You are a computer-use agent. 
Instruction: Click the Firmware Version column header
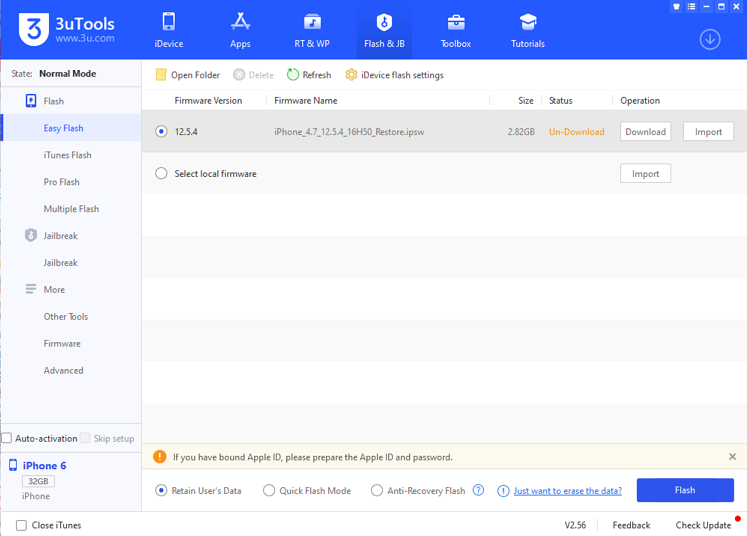click(x=208, y=101)
